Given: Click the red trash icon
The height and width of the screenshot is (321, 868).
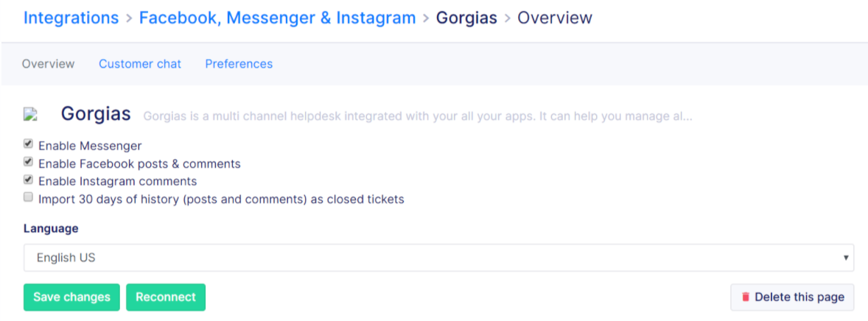Looking at the screenshot, I should coord(746,297).
